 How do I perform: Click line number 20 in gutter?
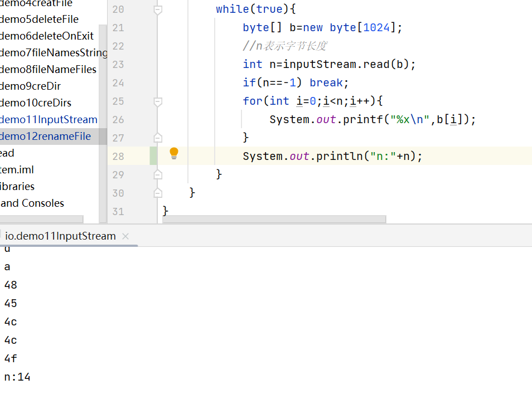click(x=118, y=9)
